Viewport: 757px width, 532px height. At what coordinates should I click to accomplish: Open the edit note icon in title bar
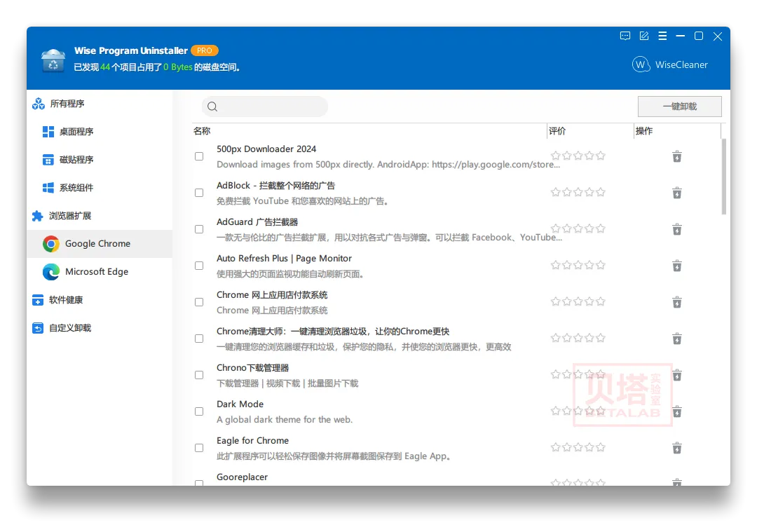pos(643,36)
